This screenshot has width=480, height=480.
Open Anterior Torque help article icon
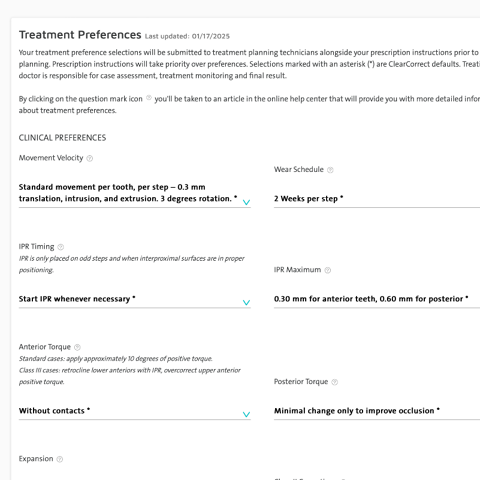click(x=77, y=347)
